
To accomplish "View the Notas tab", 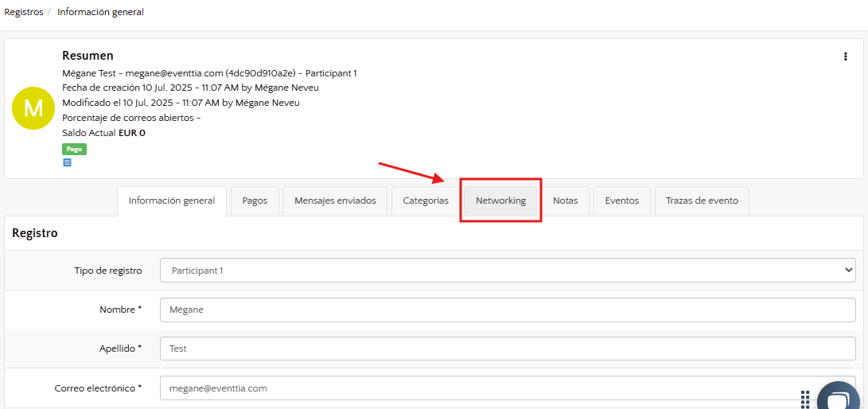I will point(565,201).
